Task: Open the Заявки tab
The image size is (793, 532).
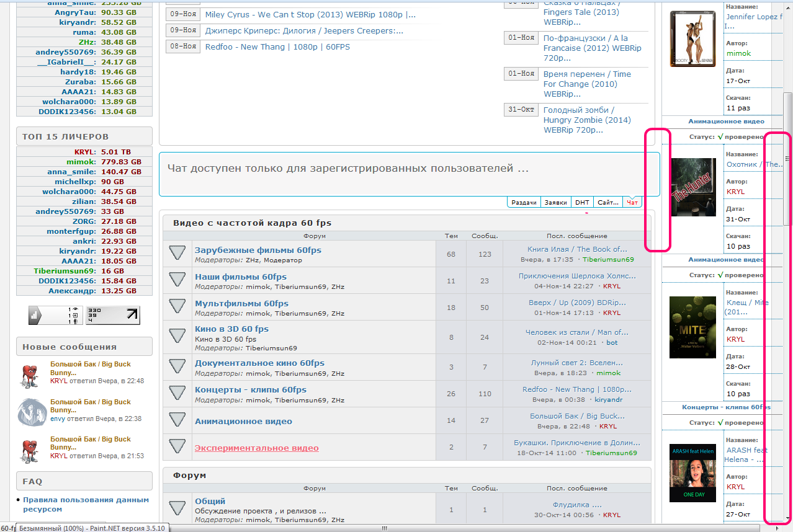Action: pos(555,203)
